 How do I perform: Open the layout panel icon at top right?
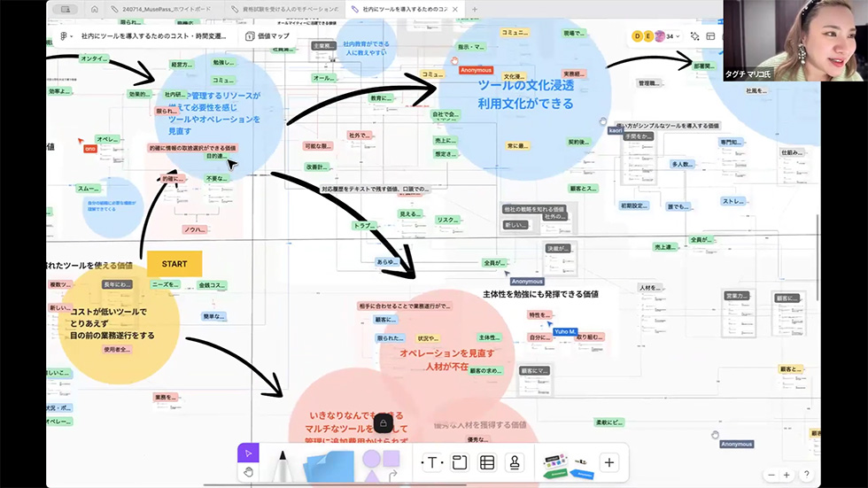(x=710, y=36)
